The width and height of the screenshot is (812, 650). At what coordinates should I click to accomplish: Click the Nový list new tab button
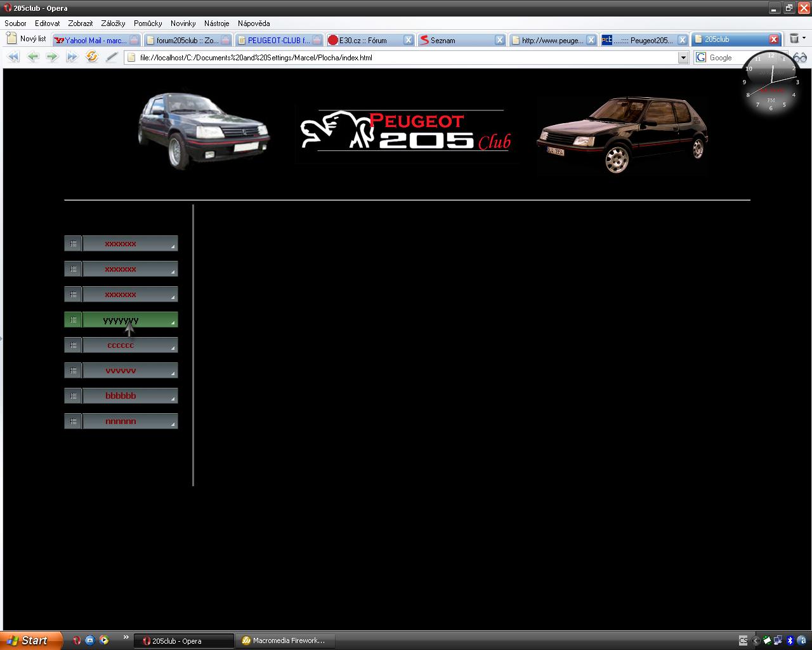click(x=26, y=39)
